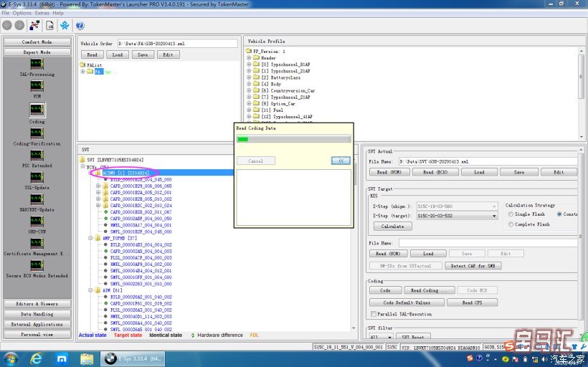Collapse the AMP_TOPHB [37] node

tap(90, 238)
